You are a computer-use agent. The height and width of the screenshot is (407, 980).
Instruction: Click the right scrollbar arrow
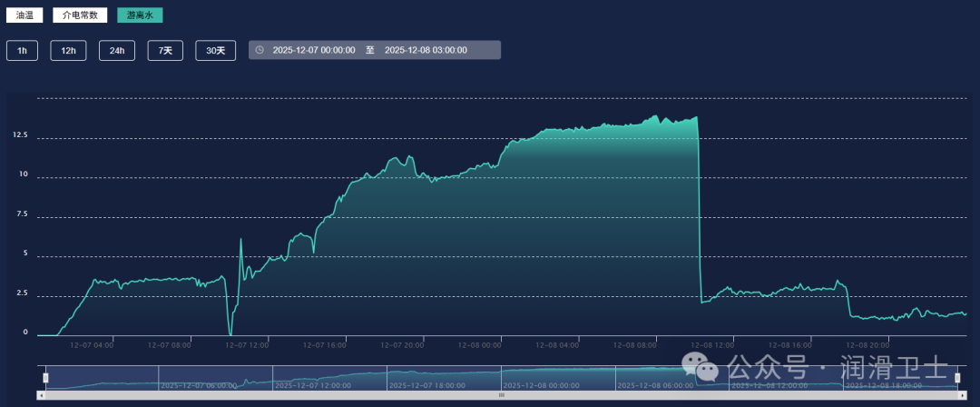point(961,395)
